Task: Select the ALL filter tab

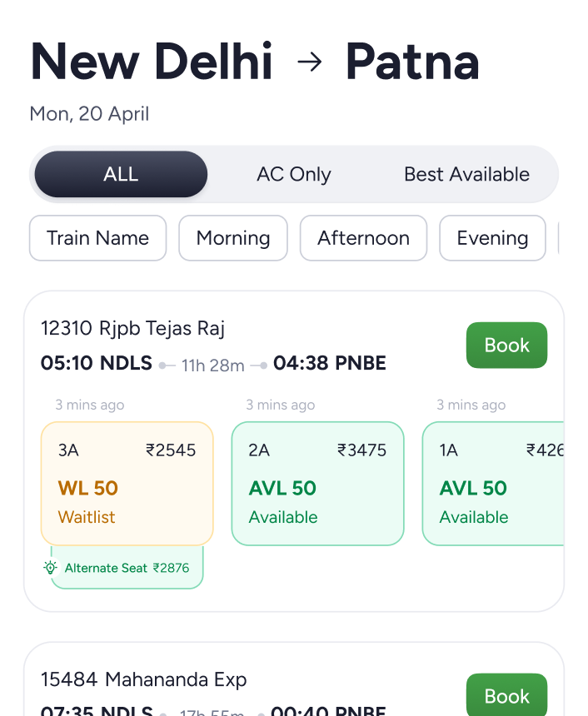Action: point(121,174)
